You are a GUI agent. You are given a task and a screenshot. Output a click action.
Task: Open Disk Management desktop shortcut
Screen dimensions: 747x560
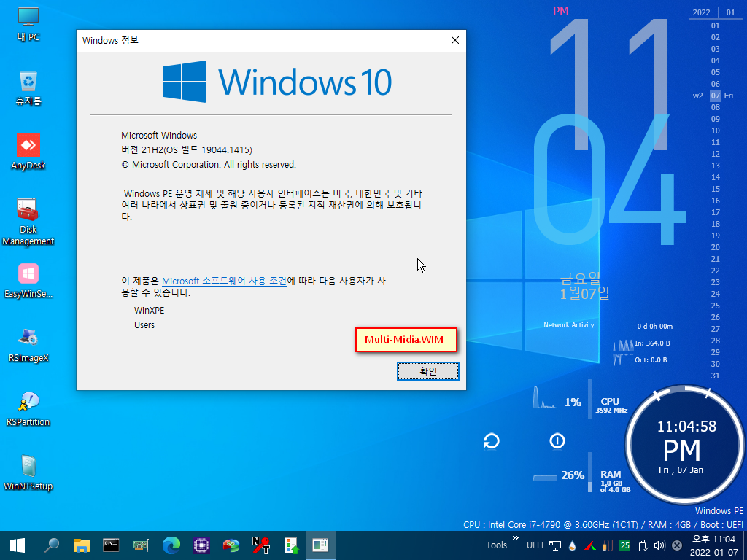tap(28, 222)
